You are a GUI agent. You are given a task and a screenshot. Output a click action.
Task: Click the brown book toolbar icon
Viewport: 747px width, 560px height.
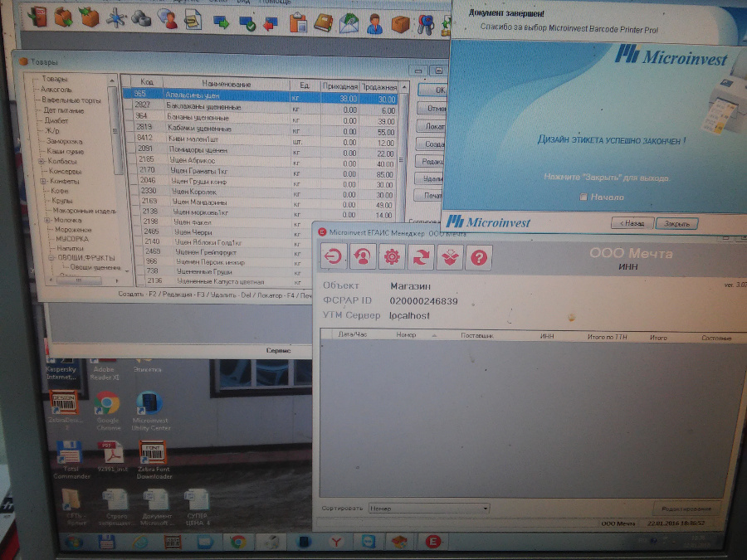coord(324,23)
